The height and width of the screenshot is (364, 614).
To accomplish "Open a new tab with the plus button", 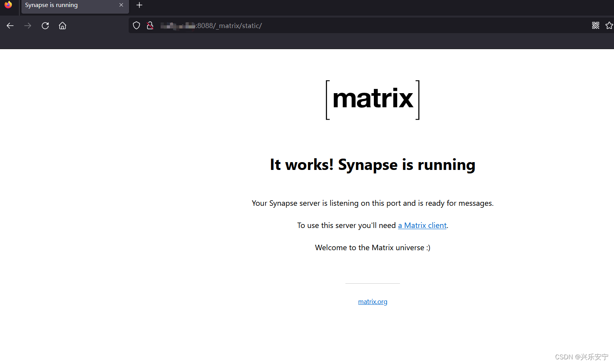I will (139, 5).
